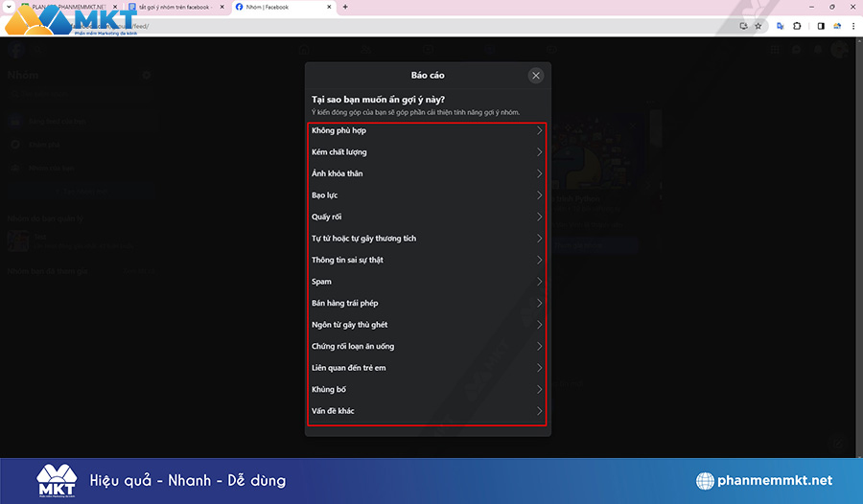Viewport: 863px width, 504px height.
Task: Switch to the 'Nhóm | Facebook' browser tab
Action: point(278,7)
